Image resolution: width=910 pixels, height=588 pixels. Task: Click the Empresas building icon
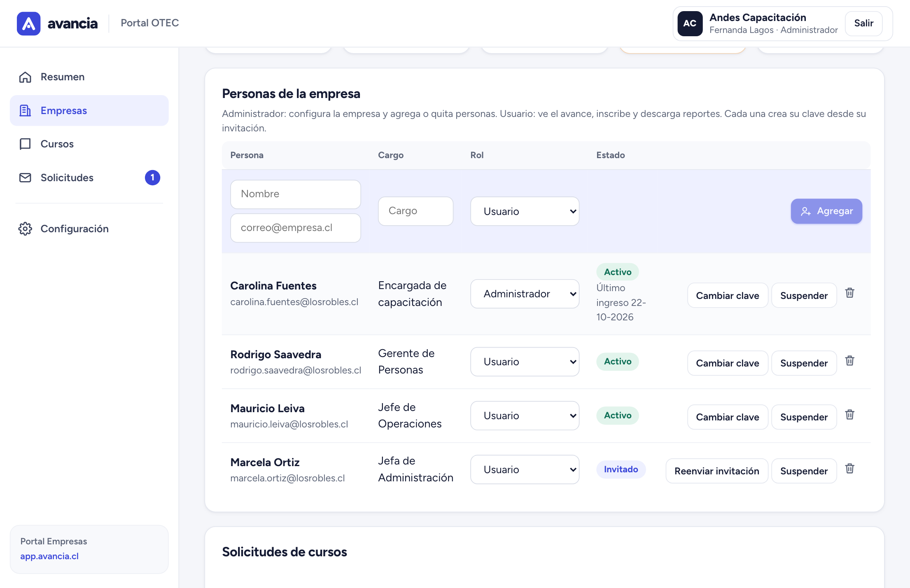[25, 110]
